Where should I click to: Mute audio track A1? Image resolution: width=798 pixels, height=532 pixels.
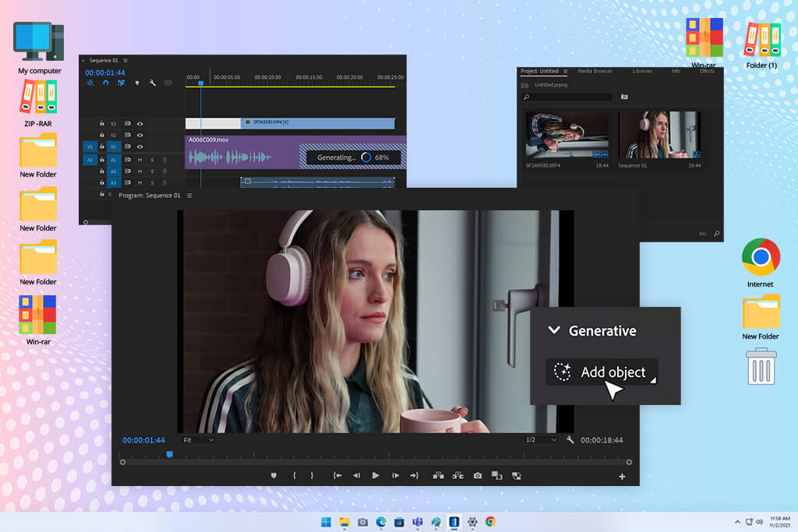tap(140, 160)
